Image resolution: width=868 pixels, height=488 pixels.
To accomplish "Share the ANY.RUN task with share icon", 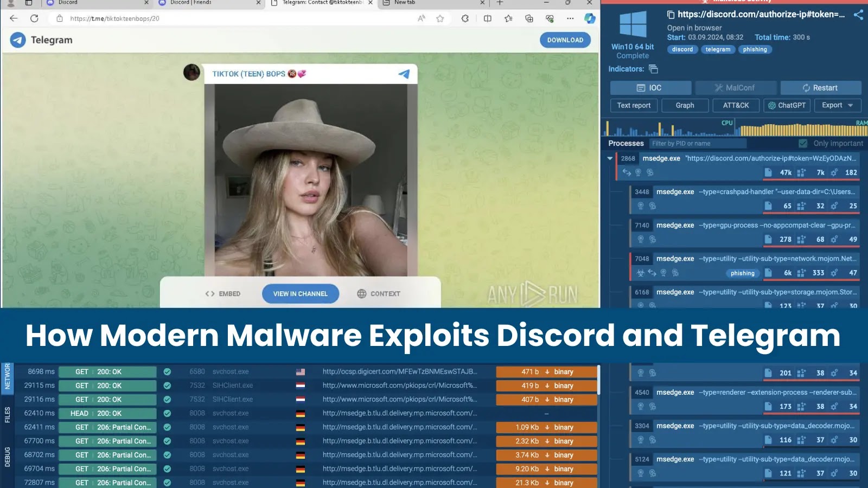I will click(858, 15).
